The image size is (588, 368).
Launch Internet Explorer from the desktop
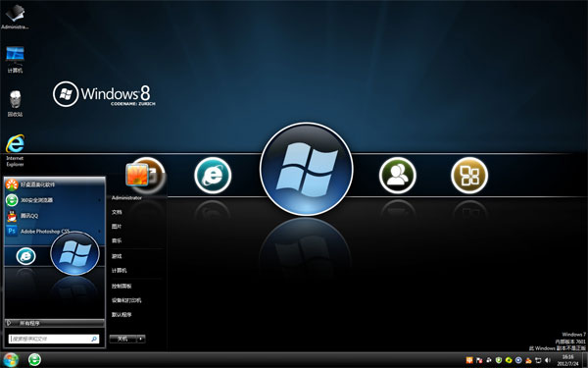point(15,150)
